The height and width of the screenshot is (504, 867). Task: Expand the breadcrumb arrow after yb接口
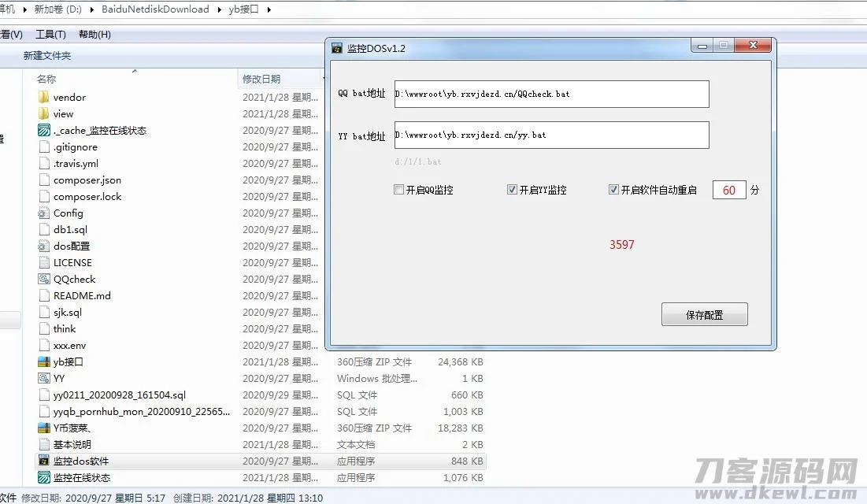tap(268, 9)
